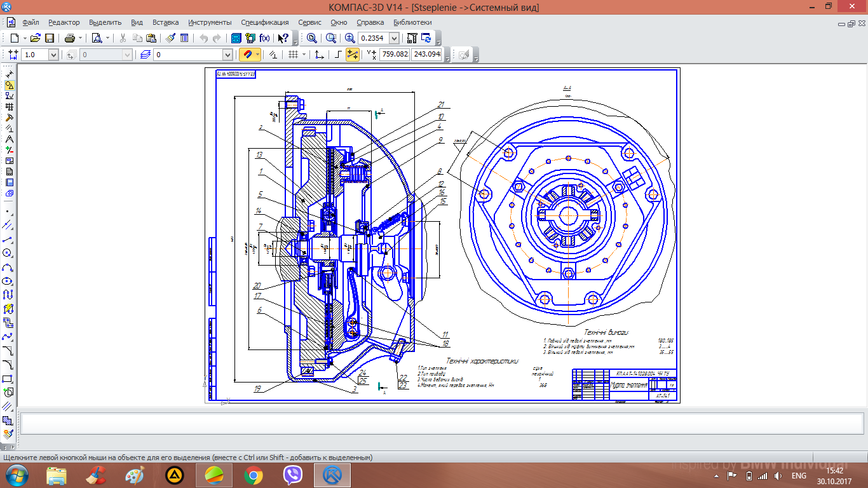Open the Спецификация menu

pos(265,22)
